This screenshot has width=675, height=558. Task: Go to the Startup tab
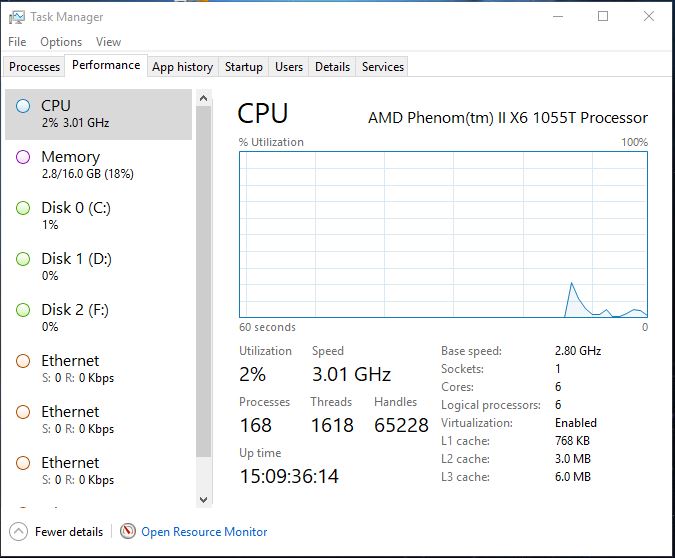(244, 67)
